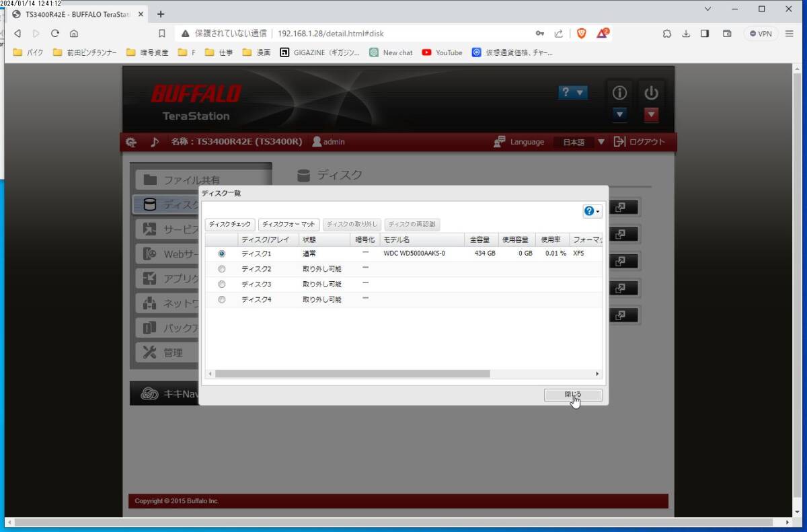Open the saved passwords key icon
807x532 pixels.
pyautogui.click(x=540, y=34)
